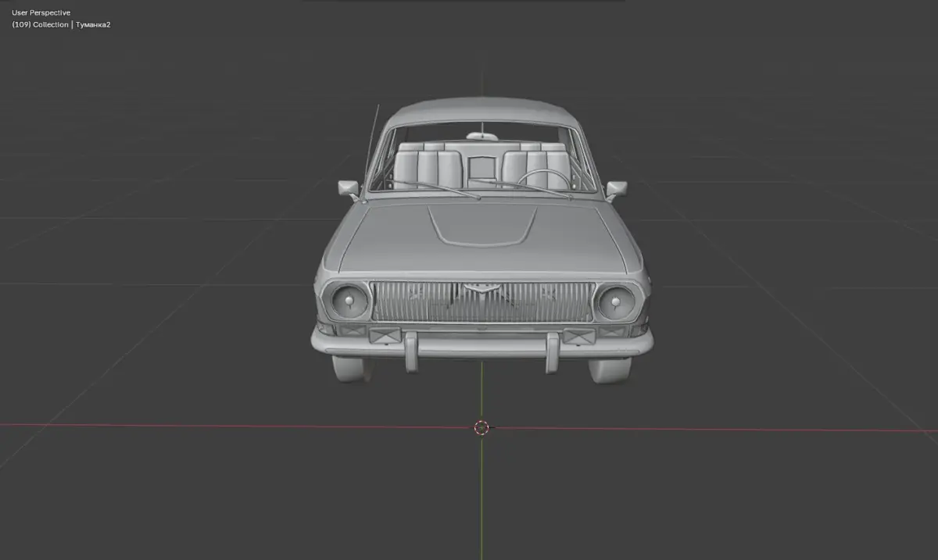938x560 pixels.
Task: Select the front wheel on the viewer's right
Action: [610, 369]
